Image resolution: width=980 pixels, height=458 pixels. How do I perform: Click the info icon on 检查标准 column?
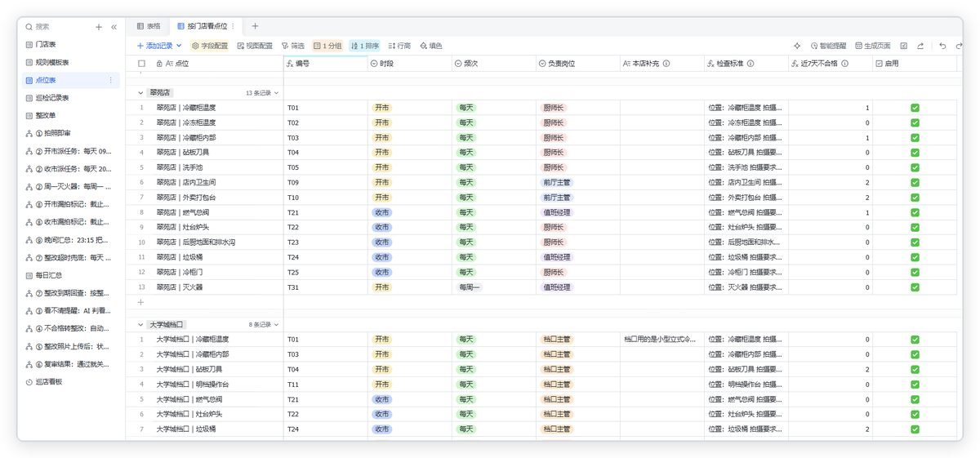pos(751,63)
